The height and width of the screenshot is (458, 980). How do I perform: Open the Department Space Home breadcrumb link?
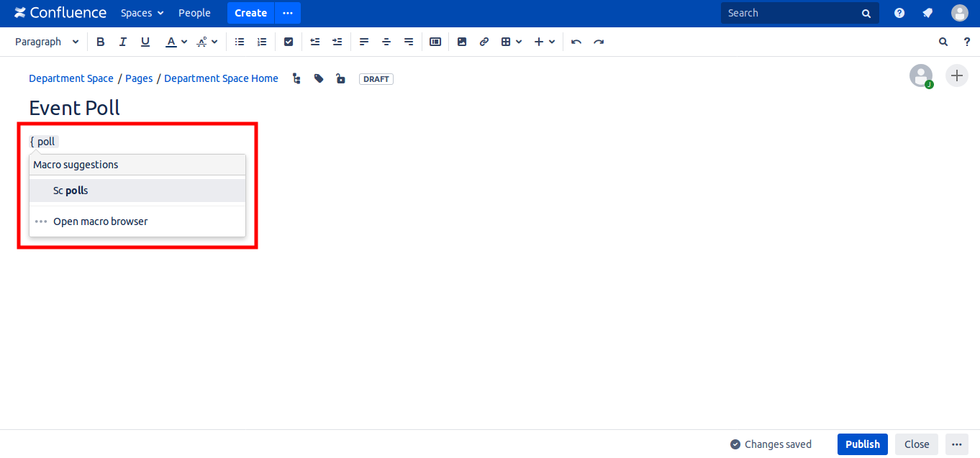(x=221, y=78)
